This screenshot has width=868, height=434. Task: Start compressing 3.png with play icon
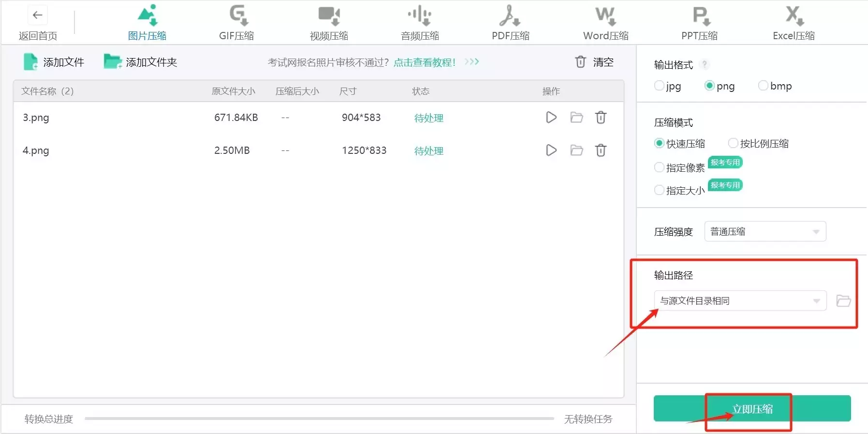coord(551,118)
